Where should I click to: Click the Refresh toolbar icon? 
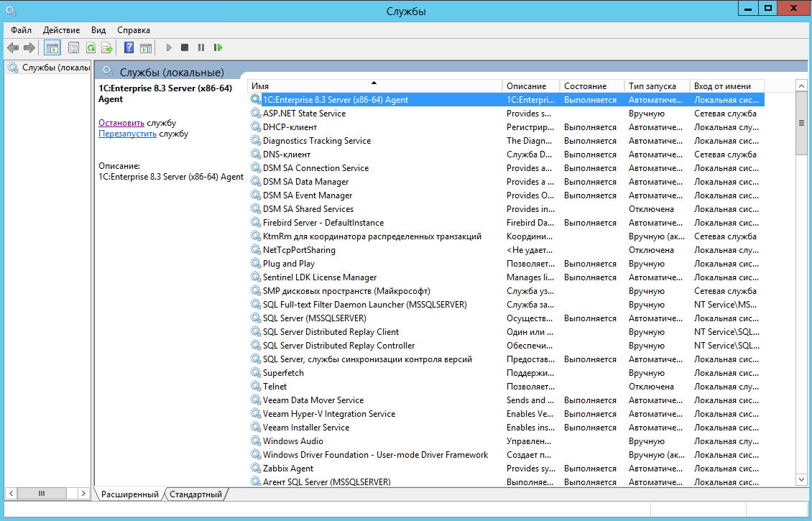[91, 47]
